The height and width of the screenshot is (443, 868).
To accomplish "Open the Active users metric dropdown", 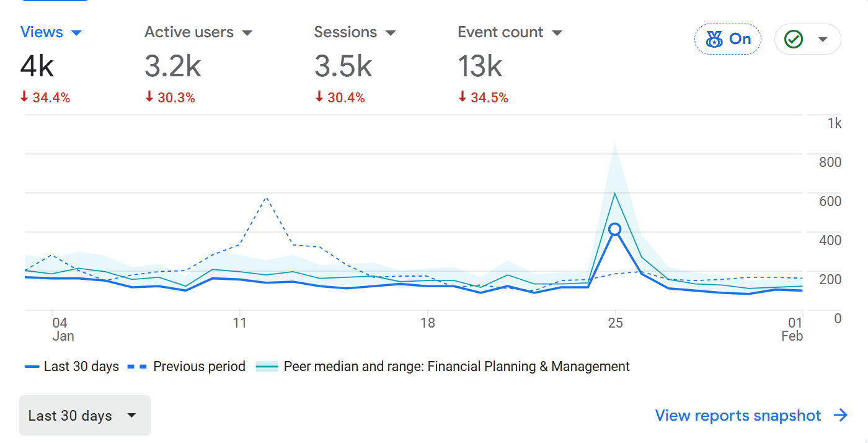I will click(247, 33).
